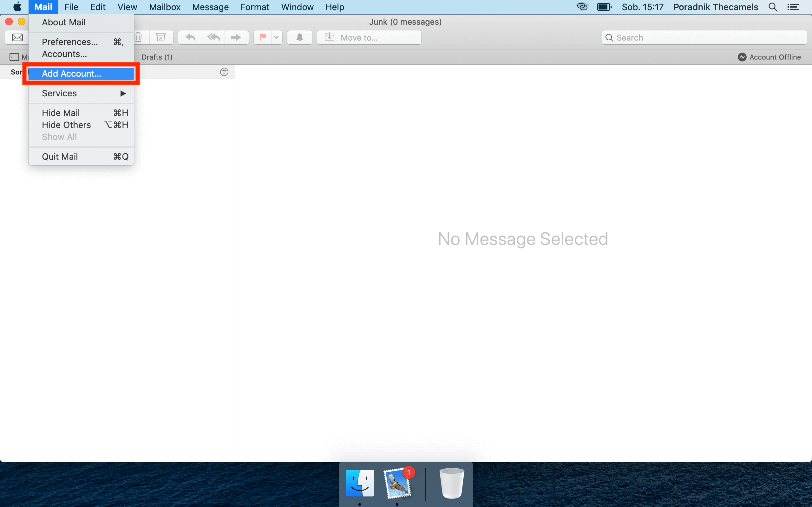Click the Account Offline button
This screenshot has height=507, width=812.
click(769, 57)
